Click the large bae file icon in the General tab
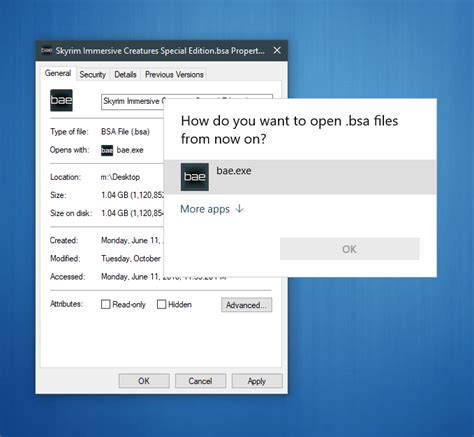The width and height of the screenshot is (474, 437). [x=61, y=100]
